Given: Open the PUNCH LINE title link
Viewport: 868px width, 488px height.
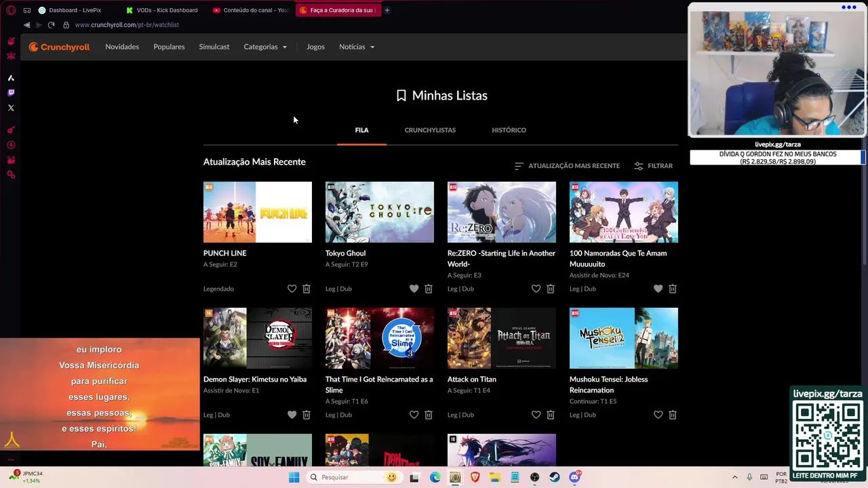Looking at the screenshot, I should pos(225,253).
